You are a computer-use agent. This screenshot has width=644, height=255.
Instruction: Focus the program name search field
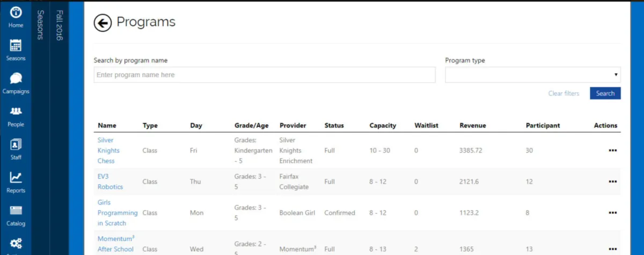click(265, 75)
